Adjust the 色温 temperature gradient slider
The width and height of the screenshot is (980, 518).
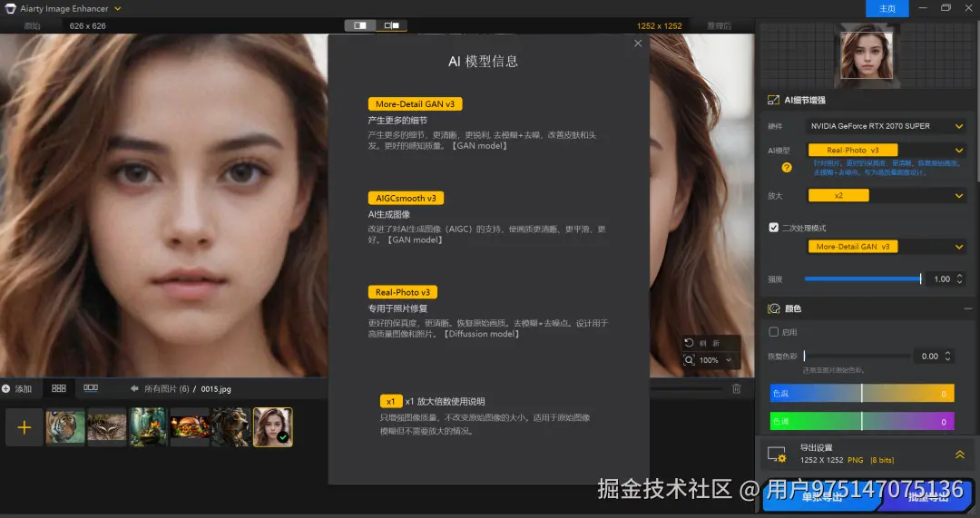point(862,393)
